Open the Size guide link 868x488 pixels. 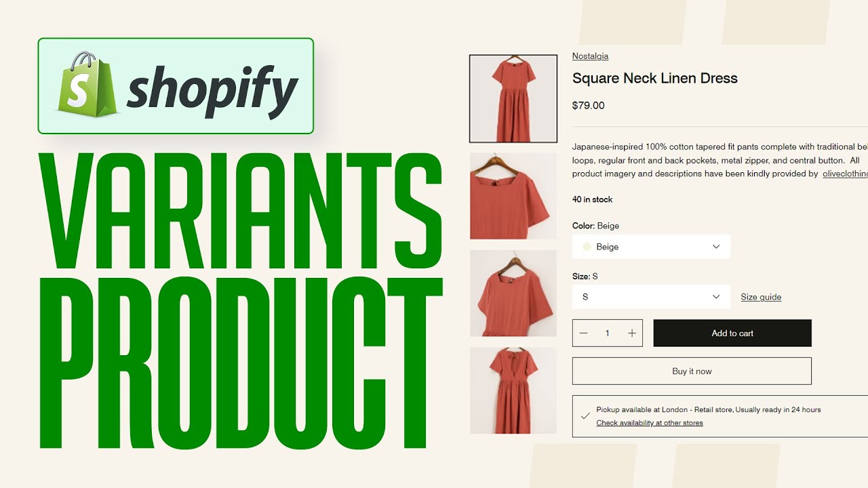(x=761, y=297)
